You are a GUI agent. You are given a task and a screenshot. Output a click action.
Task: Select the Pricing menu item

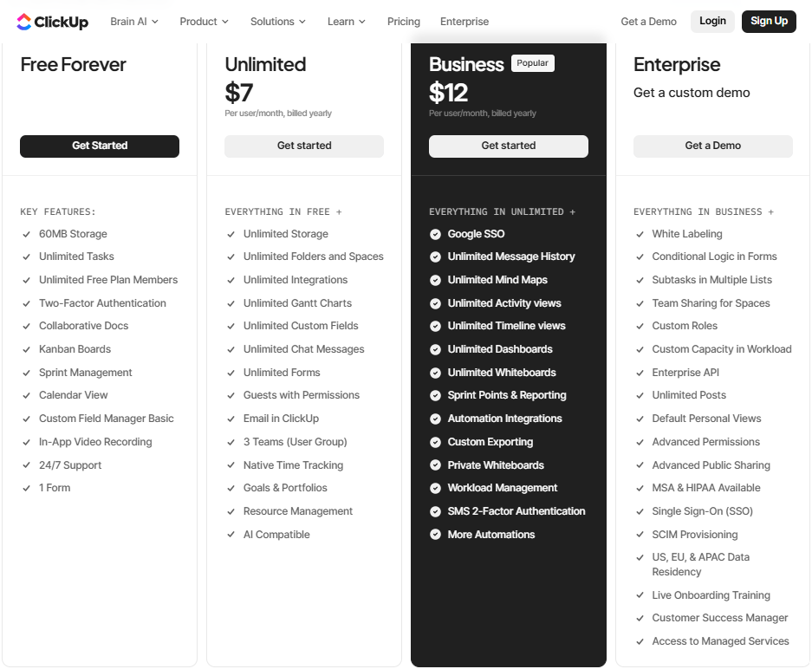point(404,22)
